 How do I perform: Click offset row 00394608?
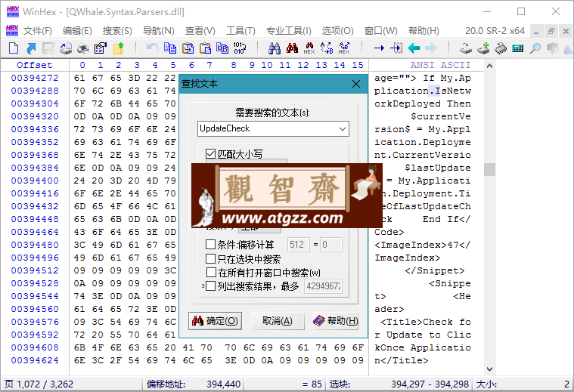(x=35, y=347)
